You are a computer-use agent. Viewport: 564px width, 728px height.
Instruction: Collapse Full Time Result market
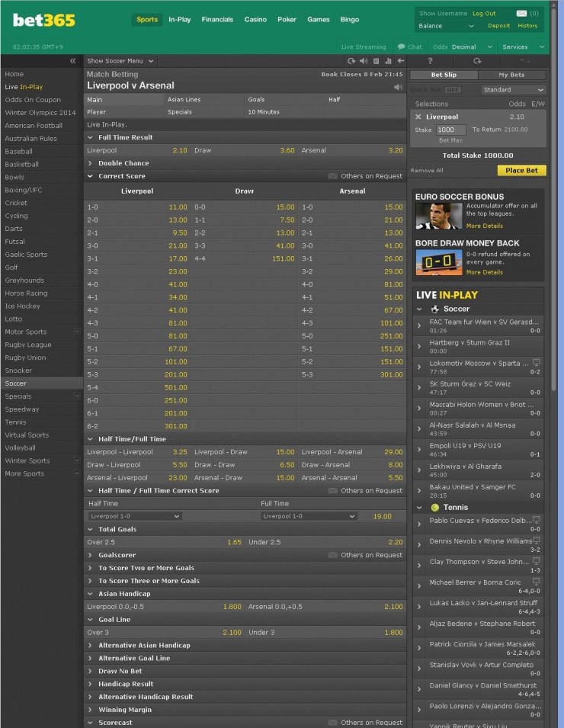point(245,137)
